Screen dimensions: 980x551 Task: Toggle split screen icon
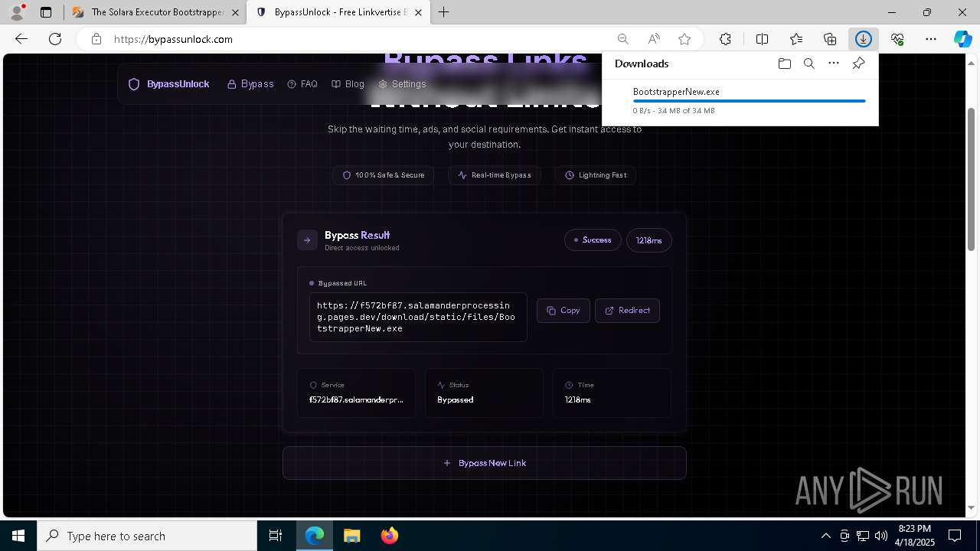(762, 39)
